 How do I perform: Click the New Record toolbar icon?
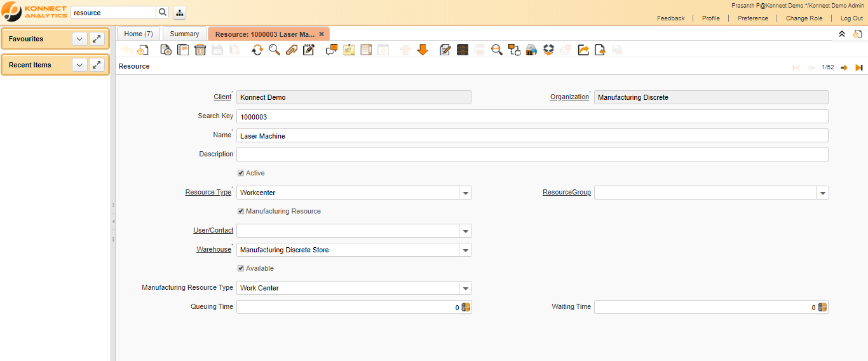click(166, 50)
